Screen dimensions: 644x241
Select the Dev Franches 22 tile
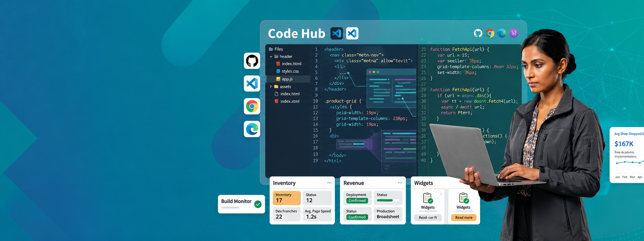[287, 214]
